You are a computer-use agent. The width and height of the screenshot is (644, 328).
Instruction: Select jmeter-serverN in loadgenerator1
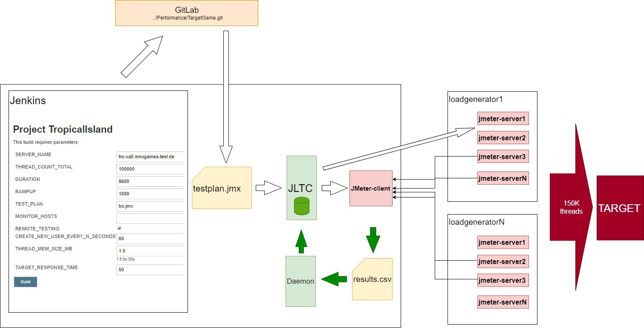(503, 178)
